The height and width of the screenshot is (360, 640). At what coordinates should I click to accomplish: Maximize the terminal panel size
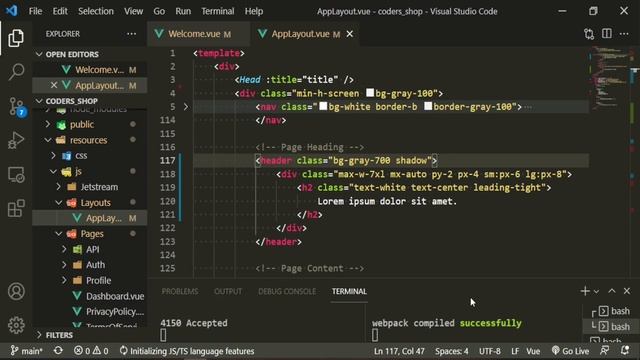(611, 291)
